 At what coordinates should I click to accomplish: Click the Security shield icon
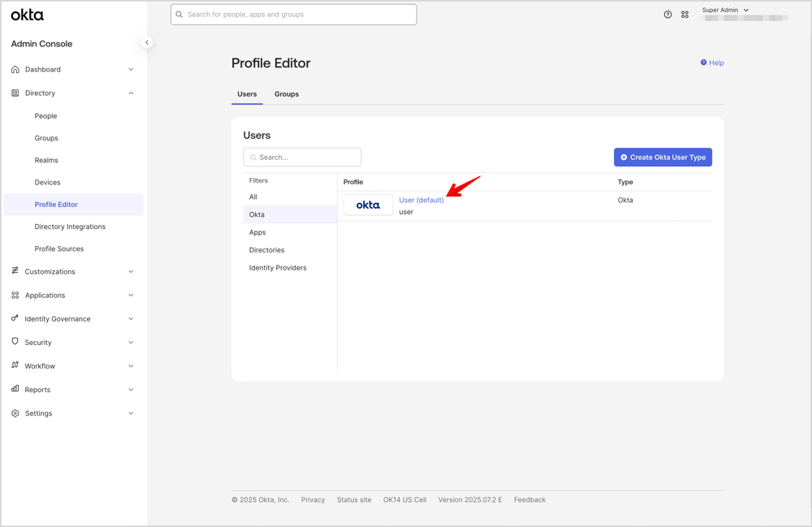(15, 342)
